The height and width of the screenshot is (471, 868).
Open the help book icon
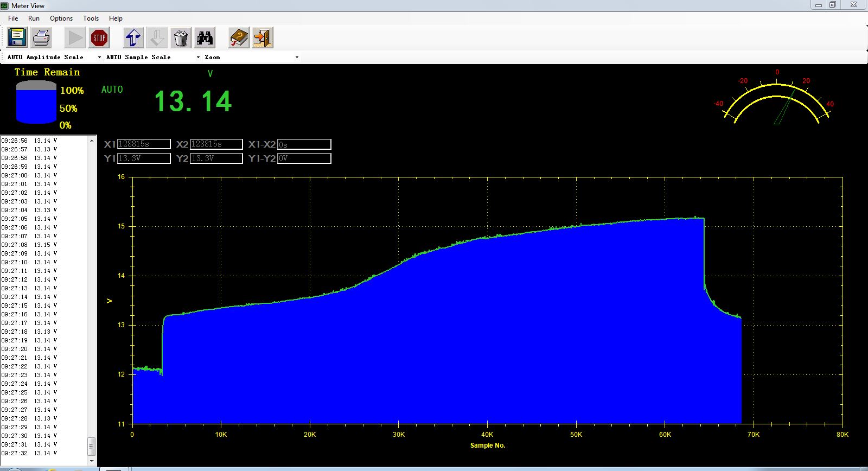[x=239, y=38]
